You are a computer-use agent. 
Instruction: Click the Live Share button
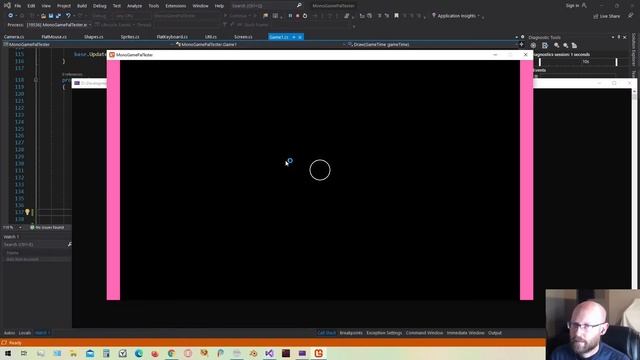coord(607,16)
